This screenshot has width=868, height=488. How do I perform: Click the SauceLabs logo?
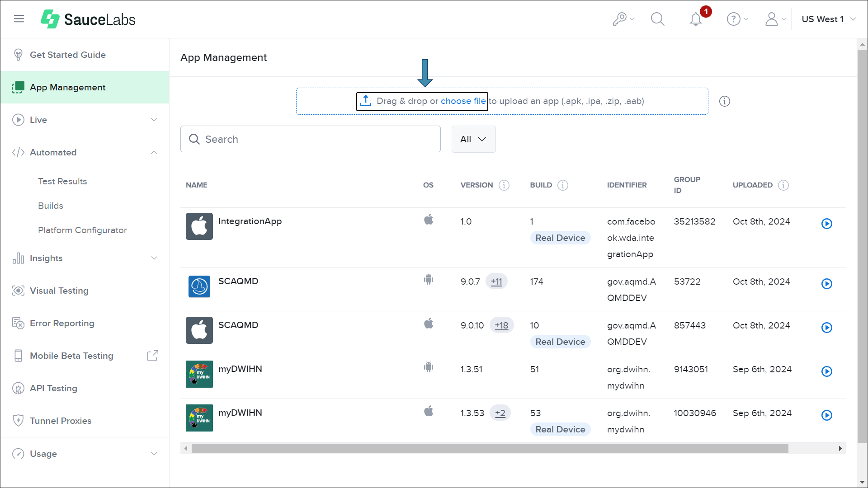[88, 19]
